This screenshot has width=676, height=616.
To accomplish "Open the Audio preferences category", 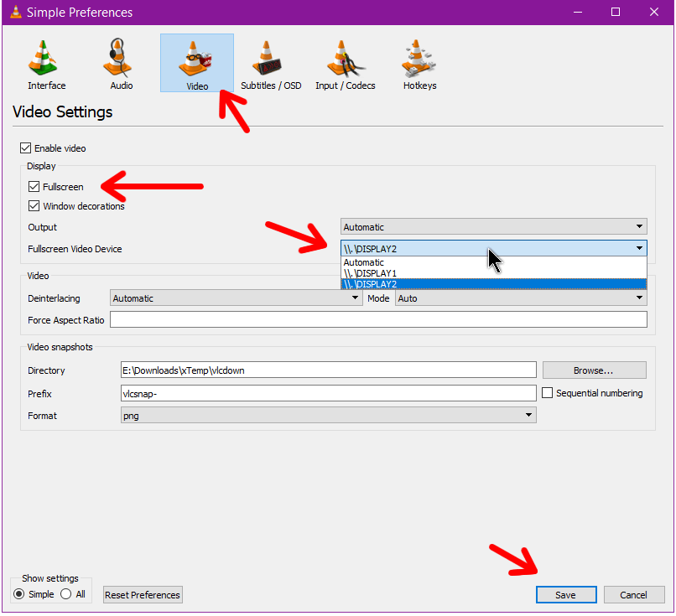I will click(x=121, y=64).
